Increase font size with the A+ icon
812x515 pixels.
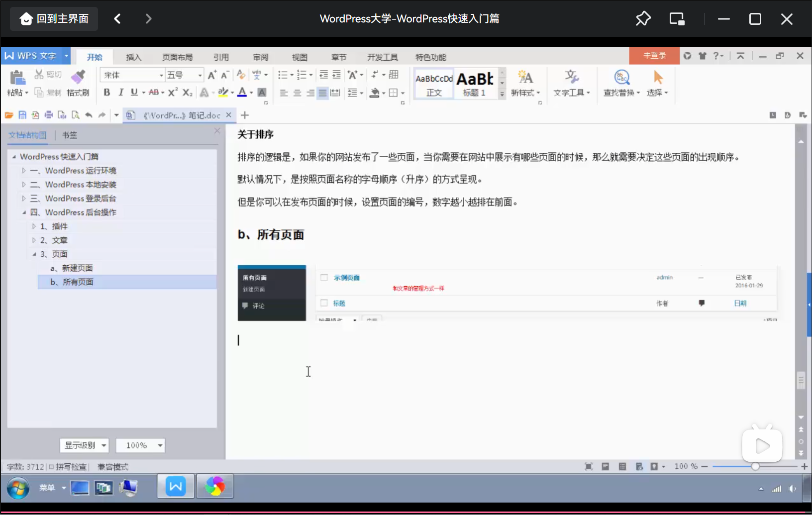pos(212,75)
